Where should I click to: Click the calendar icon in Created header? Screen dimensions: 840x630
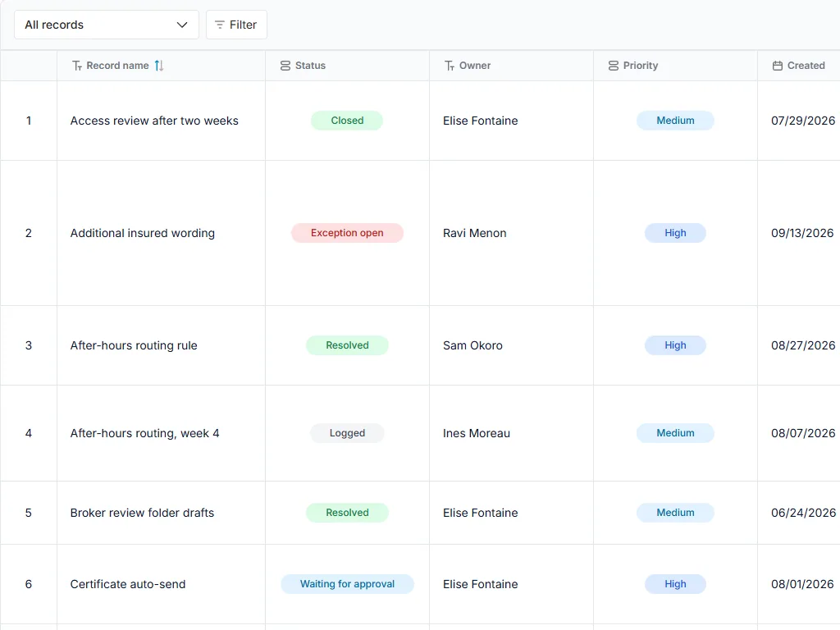(x=778, y=66)
